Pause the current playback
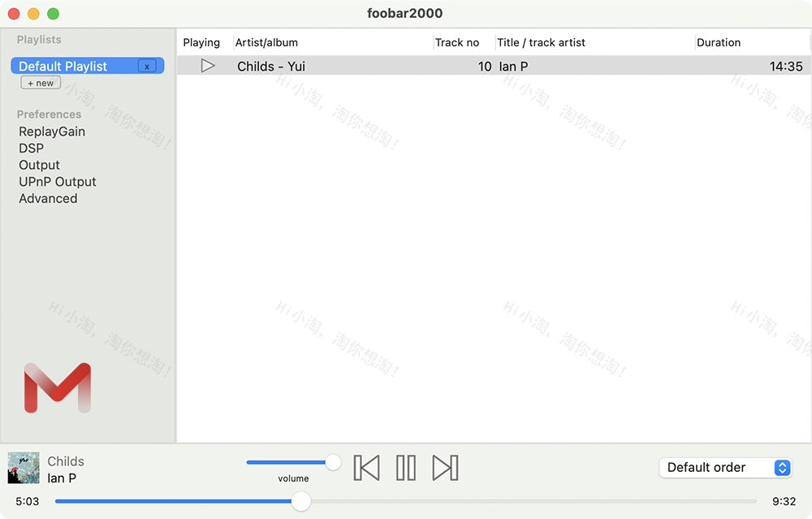Image resolution: width=812 pixels, height=519 pixels. [x=406, y=468]
